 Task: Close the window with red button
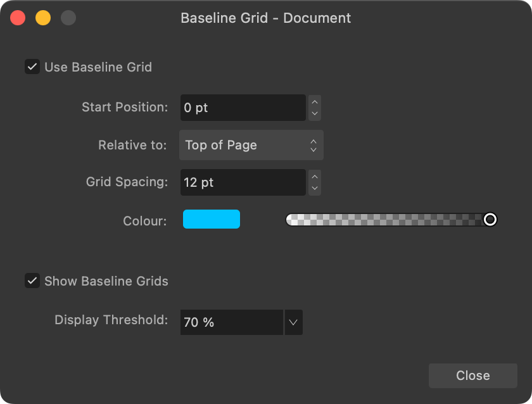pos(18,18)
